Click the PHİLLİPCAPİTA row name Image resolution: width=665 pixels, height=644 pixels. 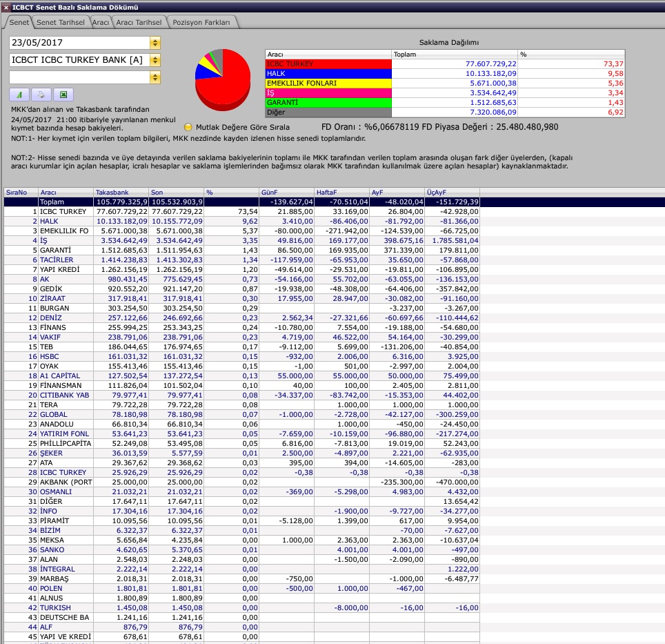pyautogui.click(x=66, y=444)
